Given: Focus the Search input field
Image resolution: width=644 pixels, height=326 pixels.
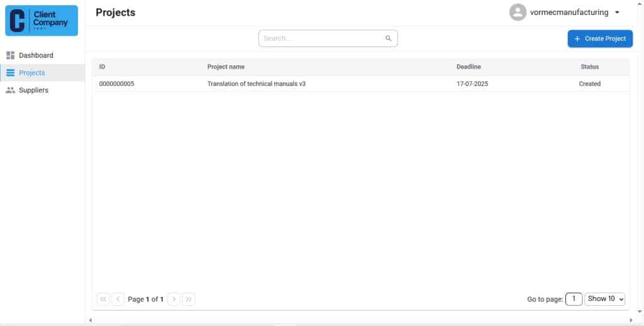Looking at the screenshot, I should point(322,38).
